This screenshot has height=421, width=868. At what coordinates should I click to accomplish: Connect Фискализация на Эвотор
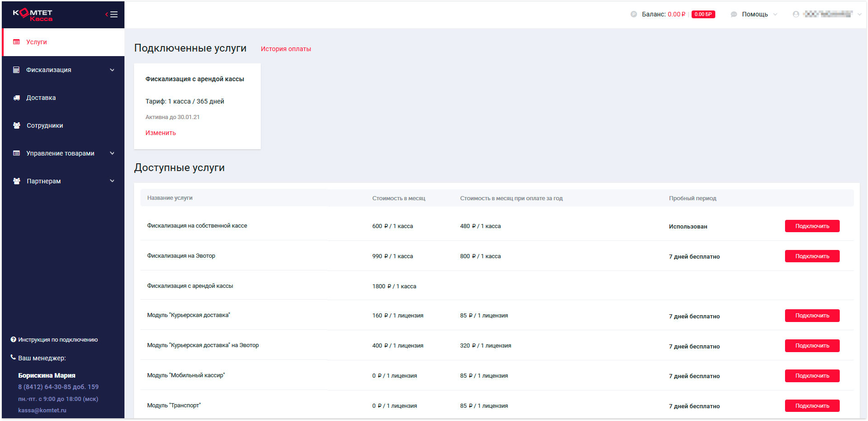coord(812,256)
